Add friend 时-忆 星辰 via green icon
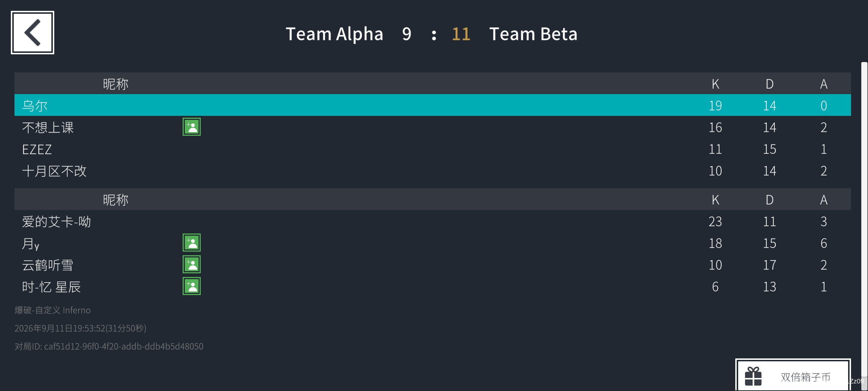This screenshot has width=868, height=391. tap(192, 286)
